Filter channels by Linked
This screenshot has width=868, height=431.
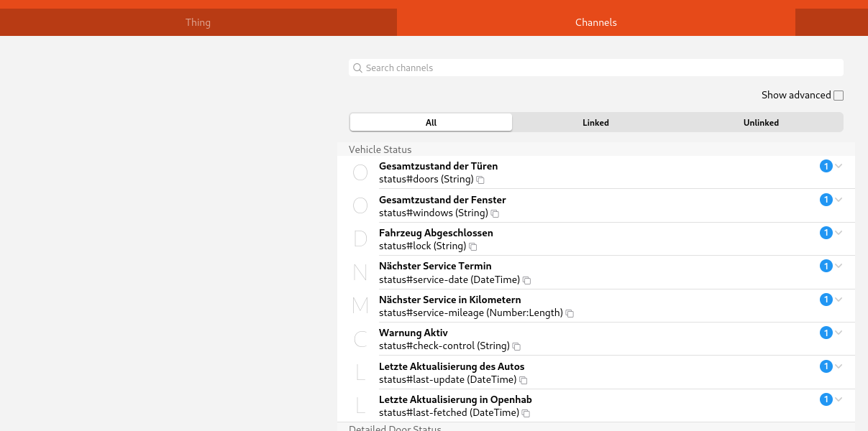(x=595, y=123)
